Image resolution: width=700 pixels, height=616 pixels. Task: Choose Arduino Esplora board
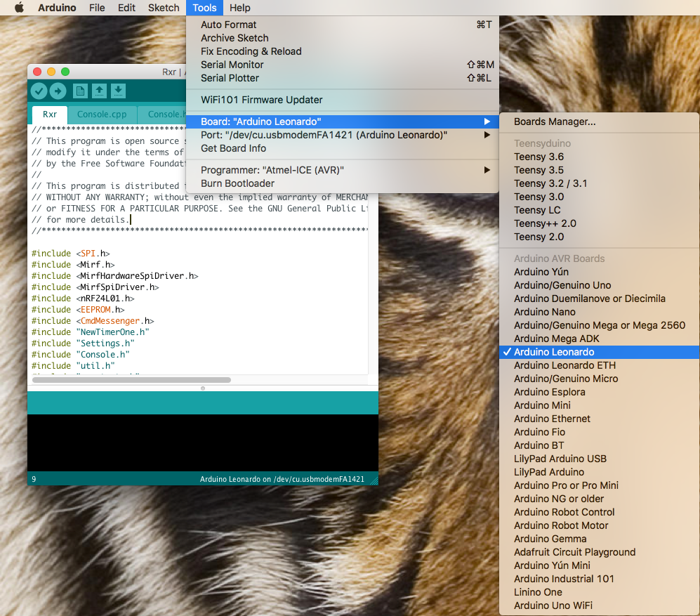pyautogui.click(x=600, y=392)
